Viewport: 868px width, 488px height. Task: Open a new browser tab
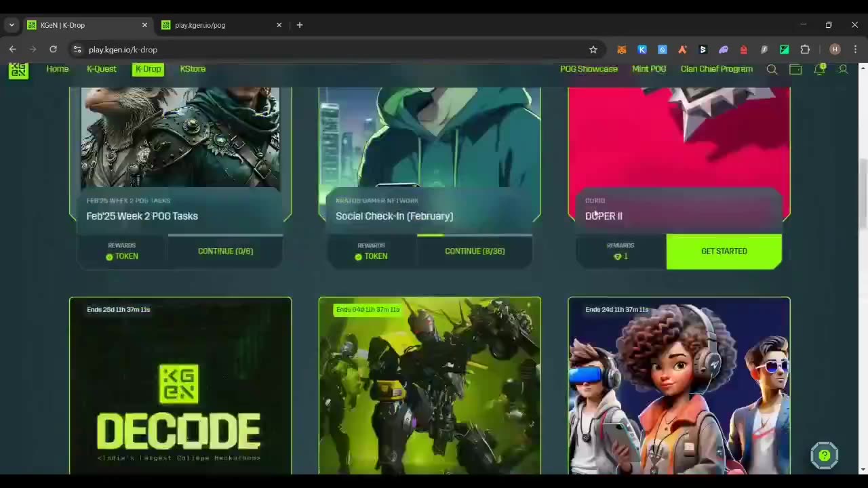300,25
